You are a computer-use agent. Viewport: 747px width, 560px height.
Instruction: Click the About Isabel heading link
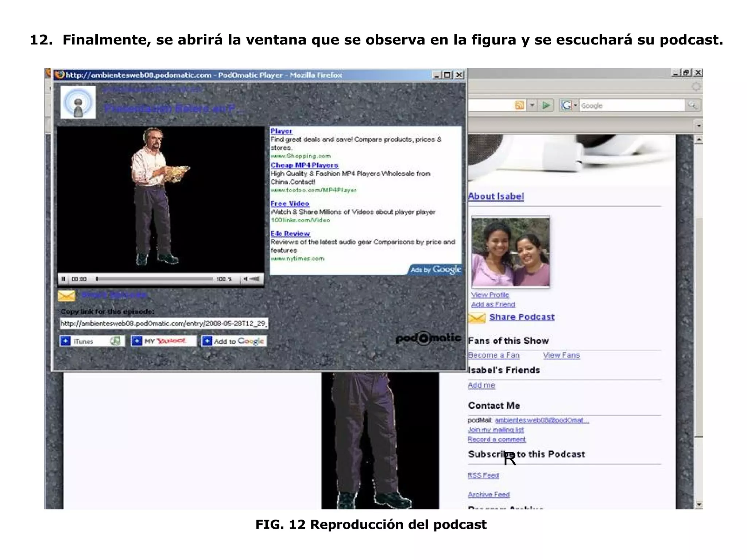click(496, 196)
